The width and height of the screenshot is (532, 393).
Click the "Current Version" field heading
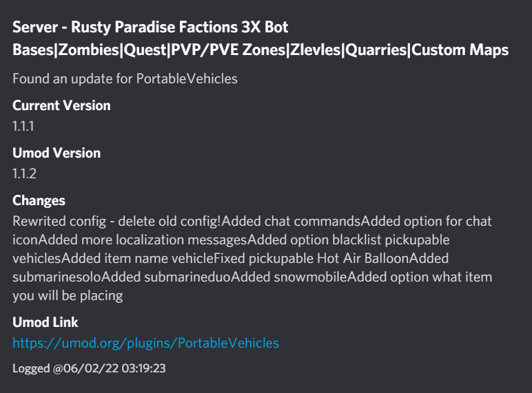coord(61,106)
